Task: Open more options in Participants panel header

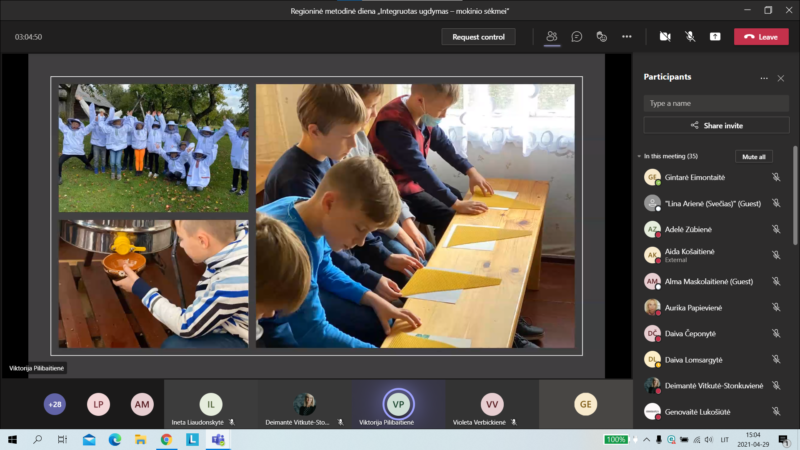Action: [764, 78]
